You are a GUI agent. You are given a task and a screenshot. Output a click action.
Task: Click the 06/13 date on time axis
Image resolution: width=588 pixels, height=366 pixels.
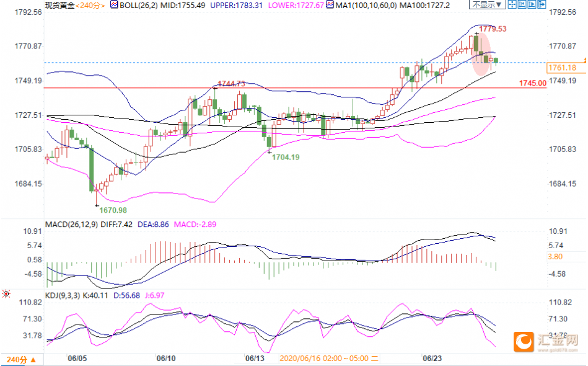255,358
